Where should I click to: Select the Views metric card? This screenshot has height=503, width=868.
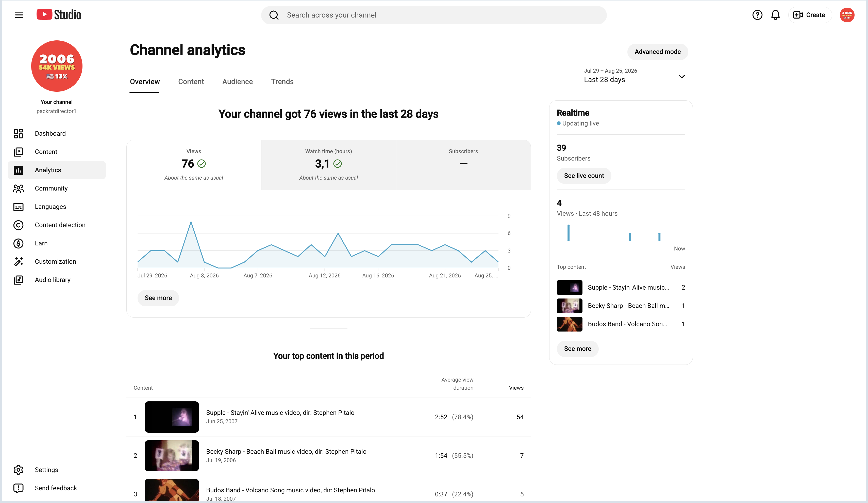pos(194,165)
